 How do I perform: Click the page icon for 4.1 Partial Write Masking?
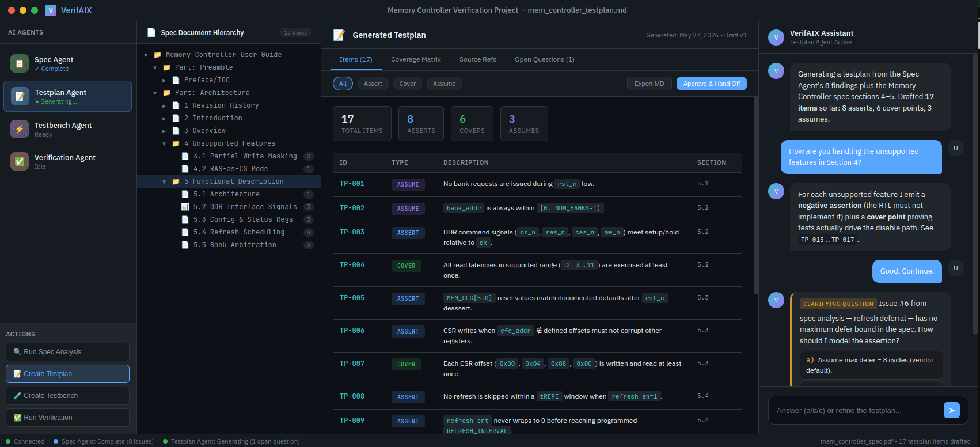click(185, 156)
